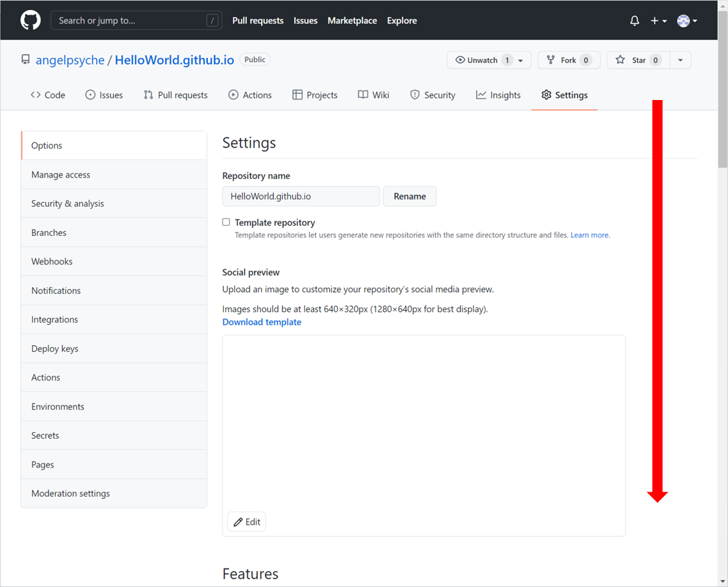Switch to the Security tab

433,95
